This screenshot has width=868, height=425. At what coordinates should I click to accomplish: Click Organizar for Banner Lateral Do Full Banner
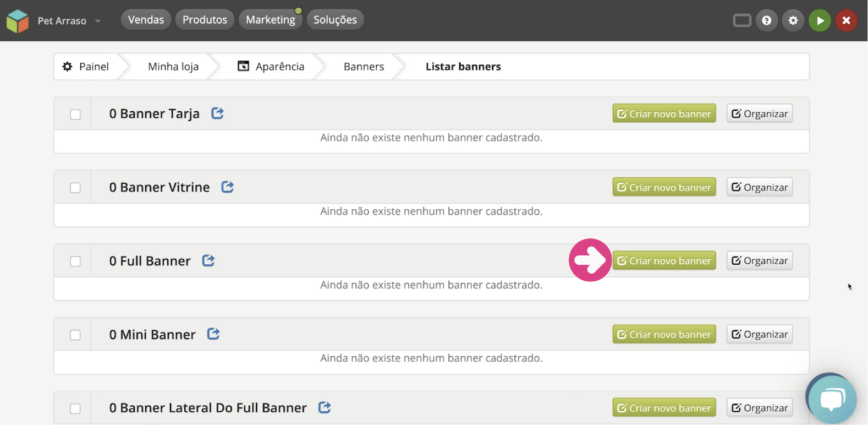tap(760, 408)
